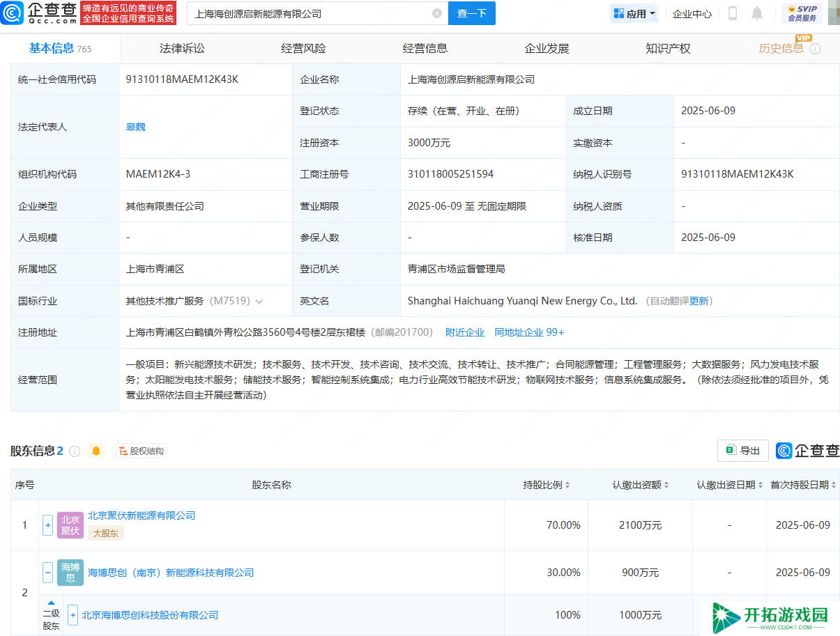Viewport: 840px width, 636px height.
Task: Select 70.00% shareholding value
Action: [x=563, y=525]
